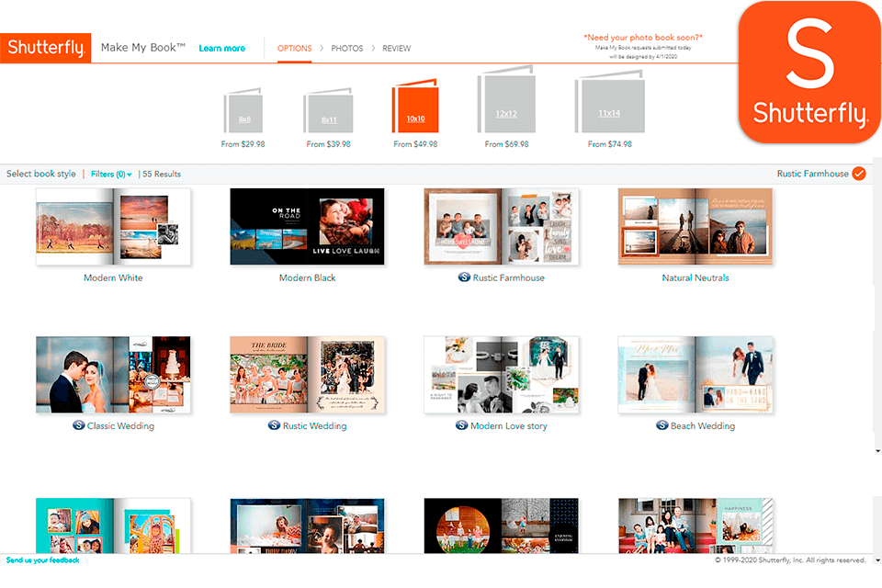Screen dimensions: 882x588
Task: Choose the Classic Wedding book thumbnail
Action: coord(113,375)
